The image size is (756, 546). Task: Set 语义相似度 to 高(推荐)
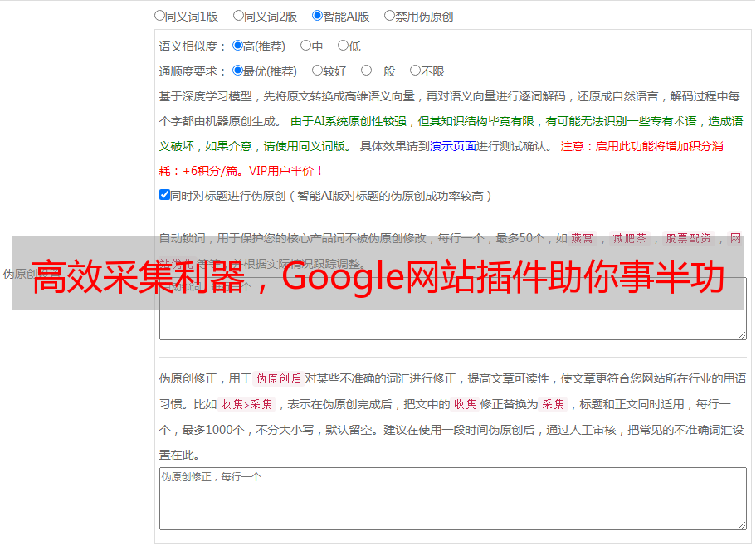pyautogui.click(x=237, y=46)
